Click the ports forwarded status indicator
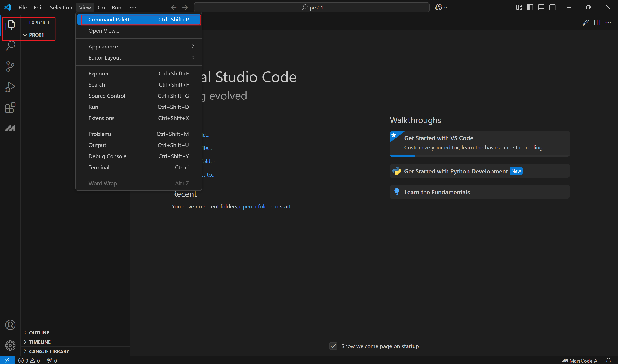The width and height of the screenshot is (618, 364). [52, 361]
